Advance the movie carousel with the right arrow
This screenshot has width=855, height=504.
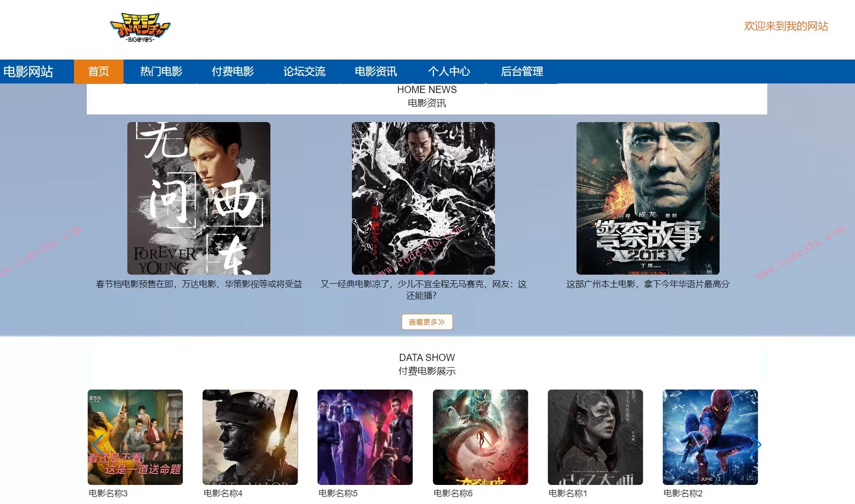coord(756,445)
